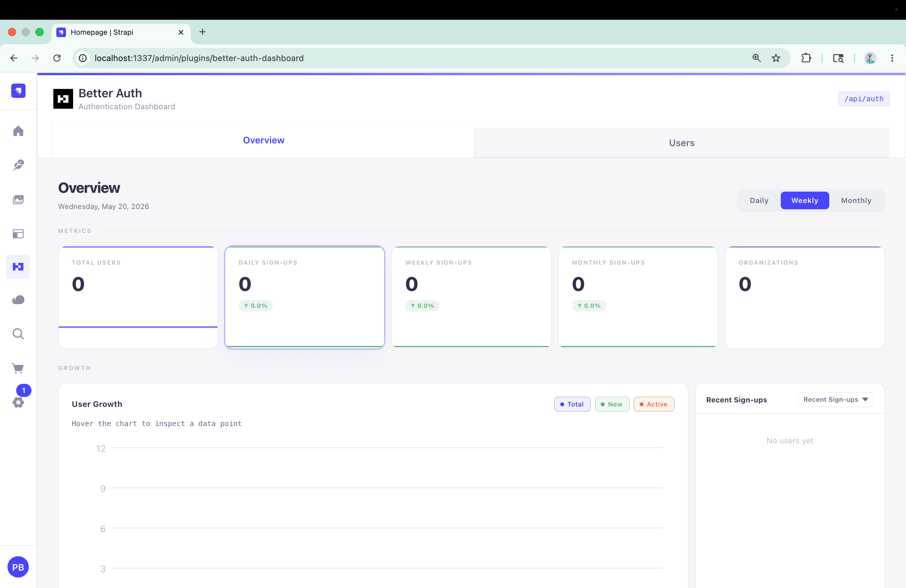Screen dimensions: 906x588
Task: Click 'Hover the chart to inspect a data point'
Action: tap(157, 424)
